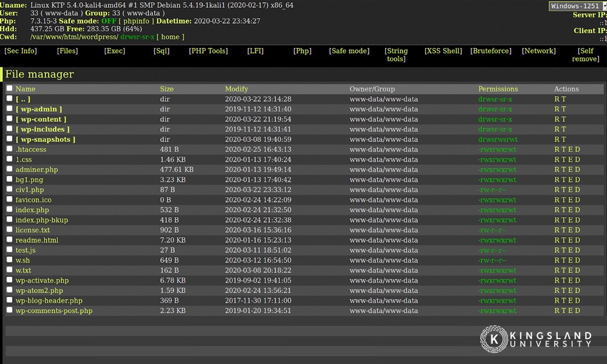
Task: Click T action for wp-comments-post.php row
Action: click(x=564, y=310)
